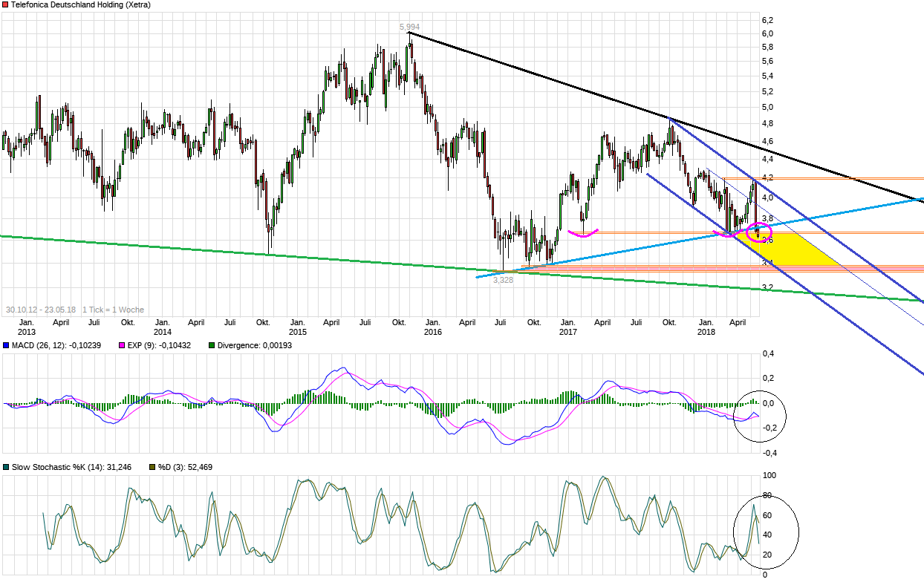924x588 pixels.
Task: Select the April 2017 label on the timeline
Action: pos(602,322)
